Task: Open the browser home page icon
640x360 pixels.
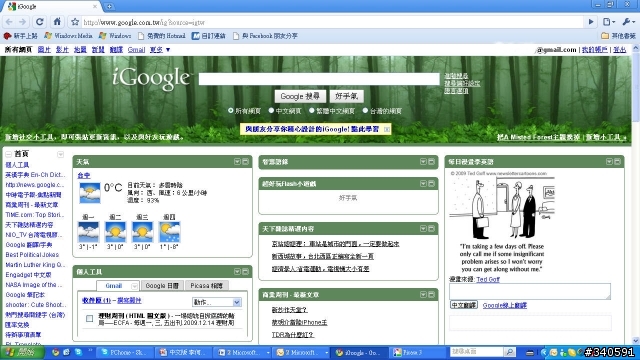Action: (57, 22)
